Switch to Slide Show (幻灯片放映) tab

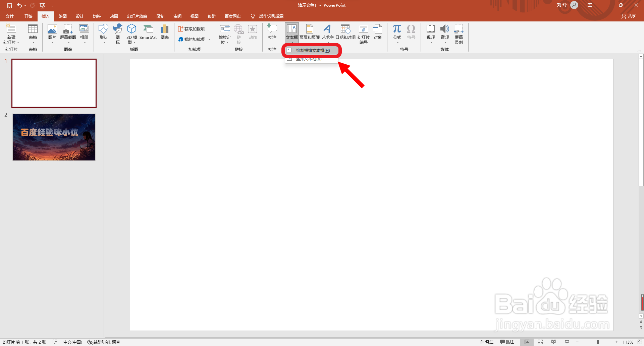pos(137,16)
